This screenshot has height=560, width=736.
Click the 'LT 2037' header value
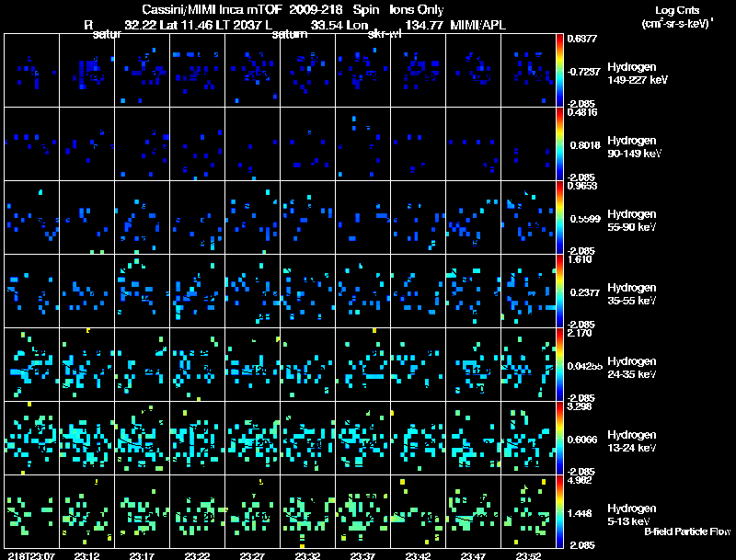point(239,26)
